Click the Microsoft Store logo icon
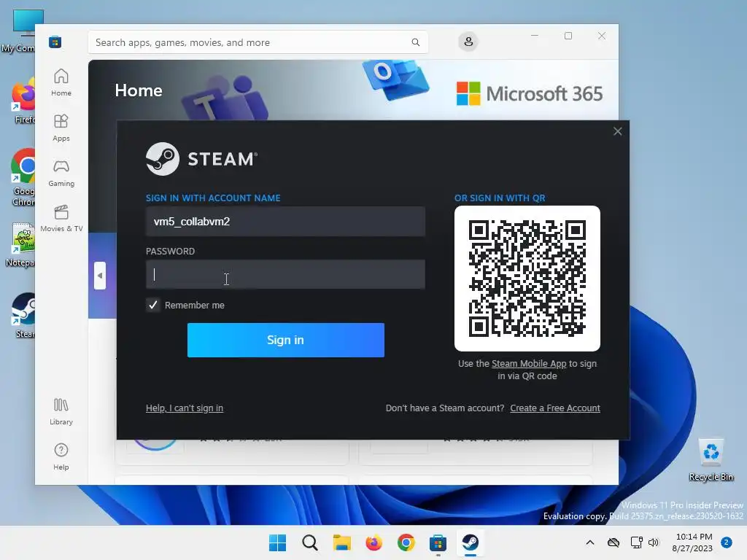 pos(55,42)
